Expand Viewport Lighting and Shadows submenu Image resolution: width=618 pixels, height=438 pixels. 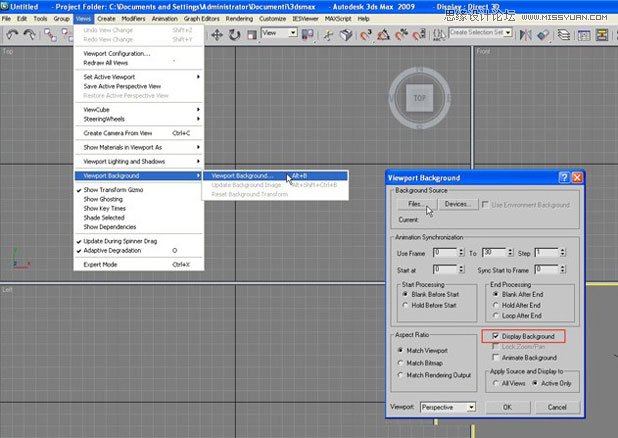coord(139,161)
